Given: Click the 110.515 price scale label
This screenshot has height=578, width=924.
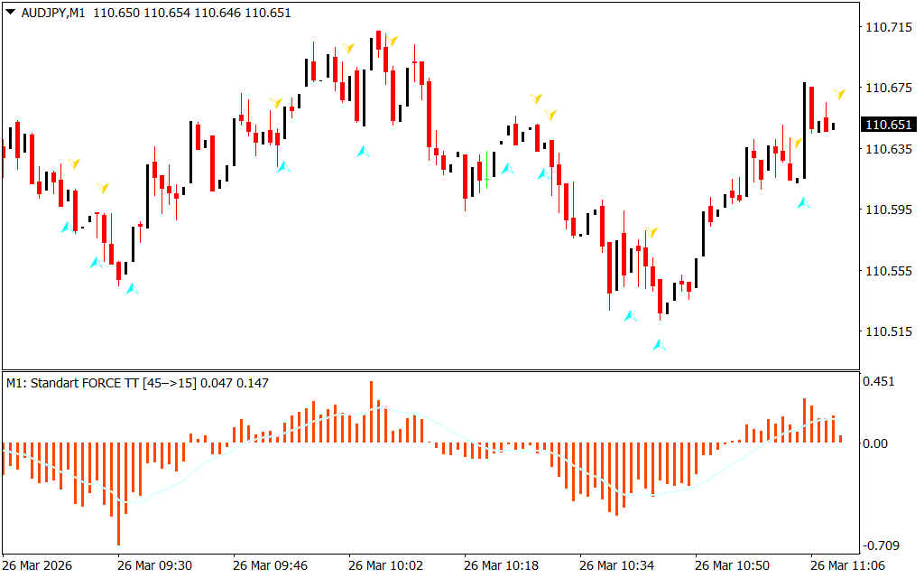Looking at the screenshot, I should 887,332.
